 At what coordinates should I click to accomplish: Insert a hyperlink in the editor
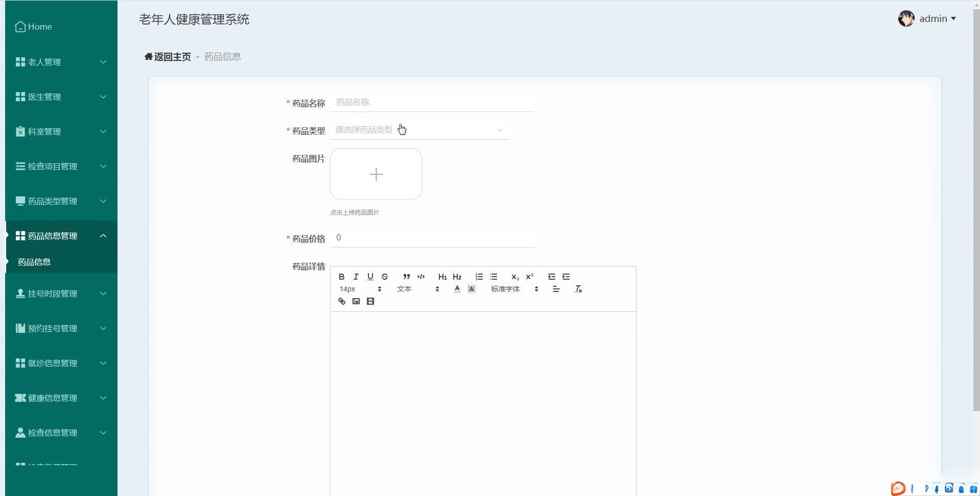click(x=342, y=301)
